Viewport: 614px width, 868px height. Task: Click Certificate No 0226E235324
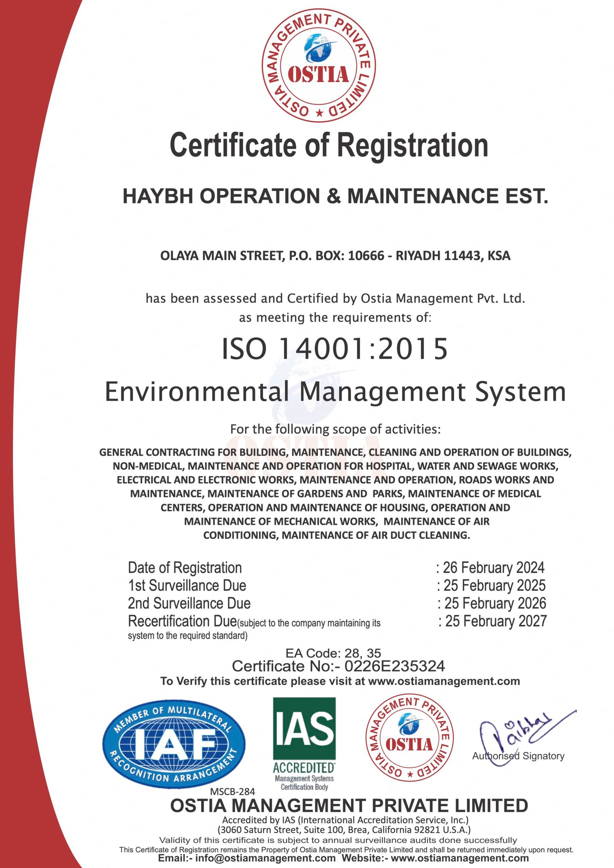click(x=338, y=667)
